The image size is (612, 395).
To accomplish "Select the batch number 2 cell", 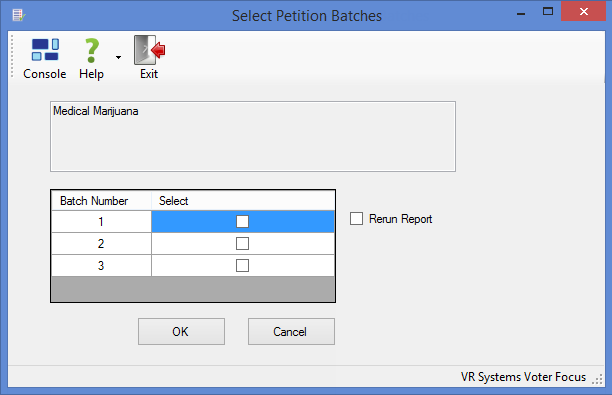I will [101, 244].
